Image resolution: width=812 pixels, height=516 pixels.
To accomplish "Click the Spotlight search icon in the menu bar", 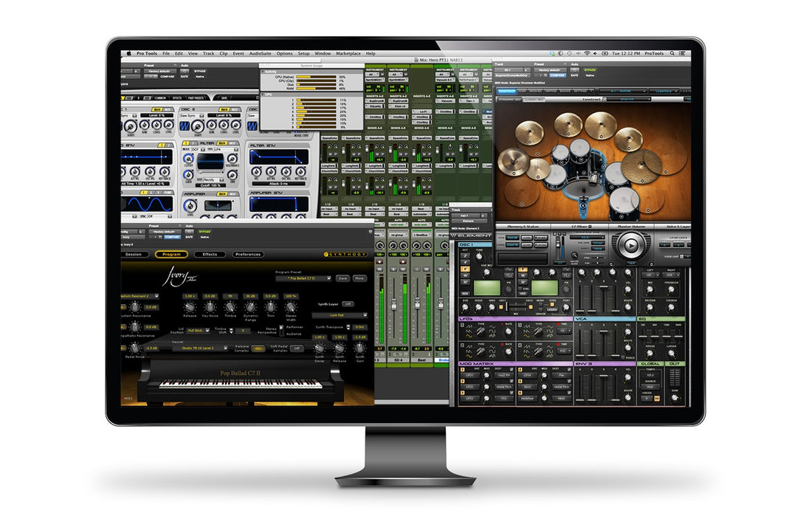I will click(672, 54).
